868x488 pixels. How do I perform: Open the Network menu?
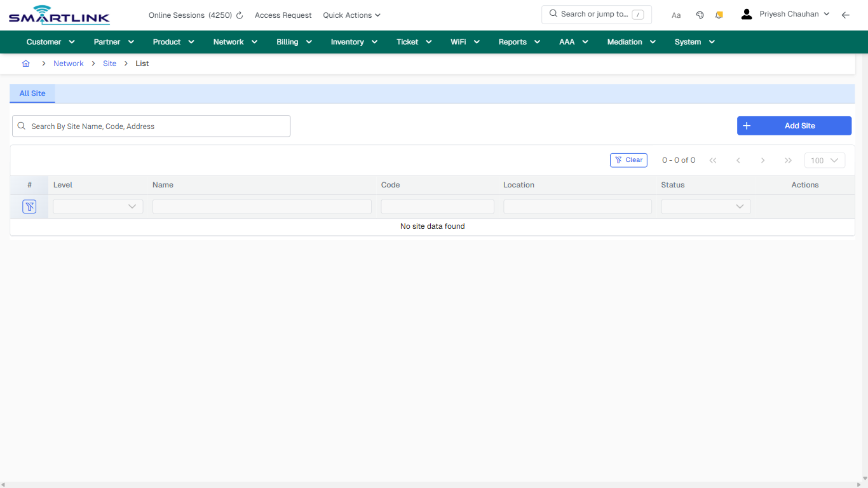234,41
